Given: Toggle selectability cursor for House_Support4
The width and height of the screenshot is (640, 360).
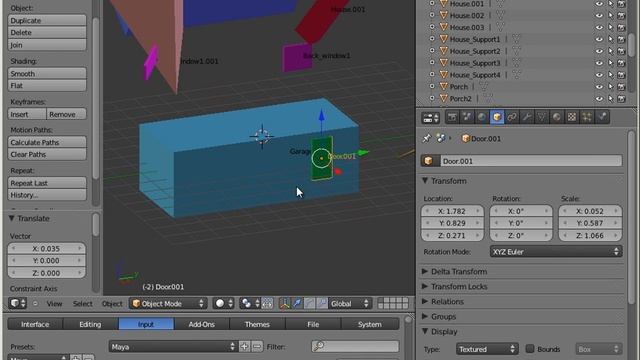Looking at the screenshot, I should [611, 75].
